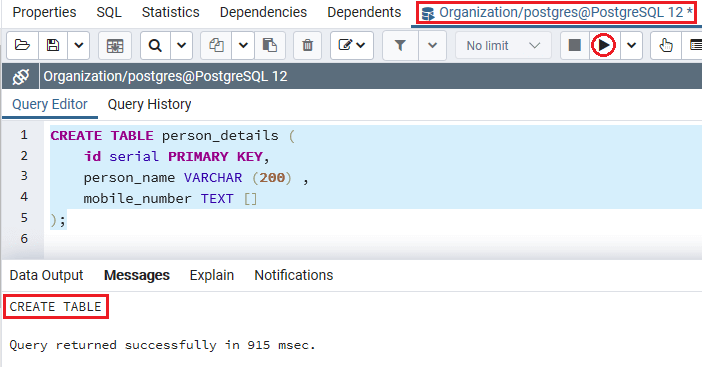
Task: Open execute options dropdown arrow
Action: click(x=631, y=45)
